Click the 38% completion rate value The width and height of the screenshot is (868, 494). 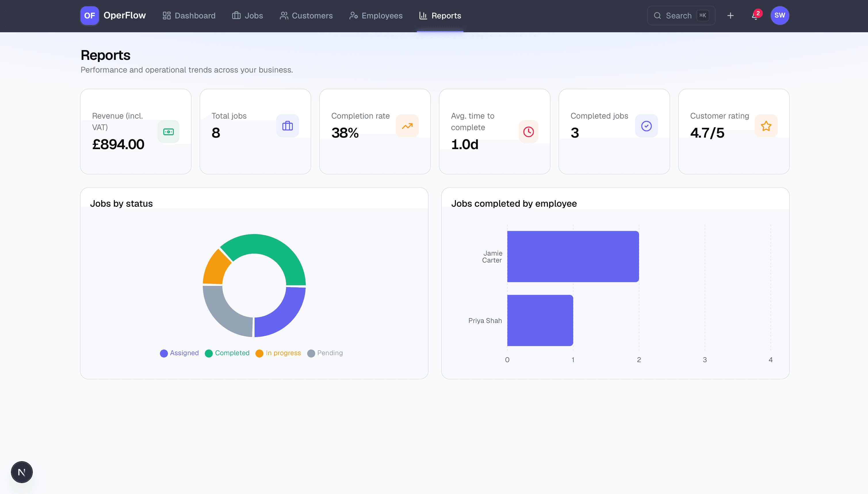(x=345, y=133)
